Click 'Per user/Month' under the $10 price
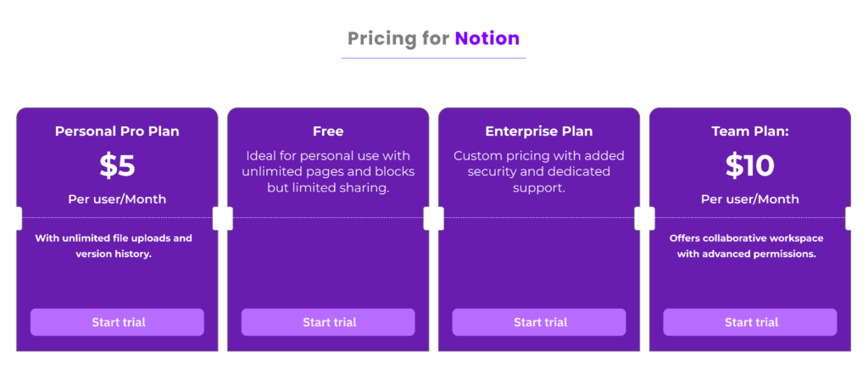The height and width of the screenshot is (379, 868). pos(750,199)
